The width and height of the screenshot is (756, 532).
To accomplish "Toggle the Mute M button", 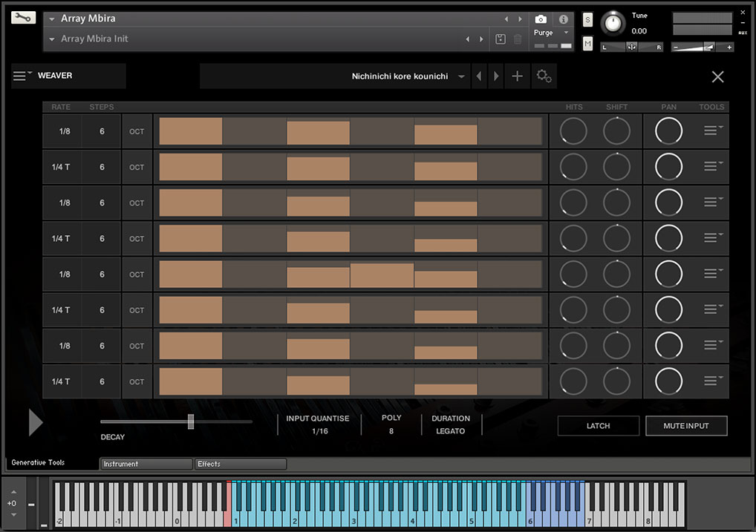I will [587, 45].
